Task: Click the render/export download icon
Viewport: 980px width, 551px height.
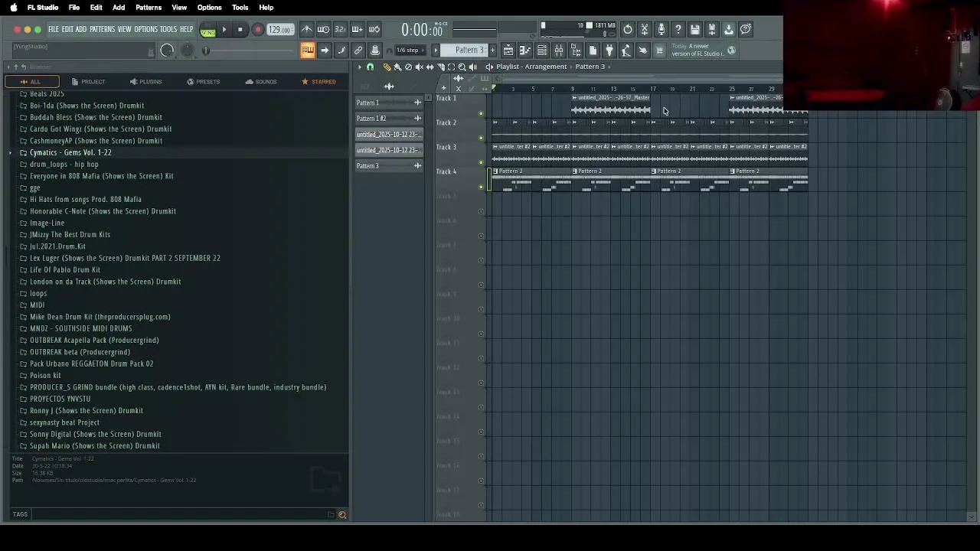Action: tap(729, 29)
